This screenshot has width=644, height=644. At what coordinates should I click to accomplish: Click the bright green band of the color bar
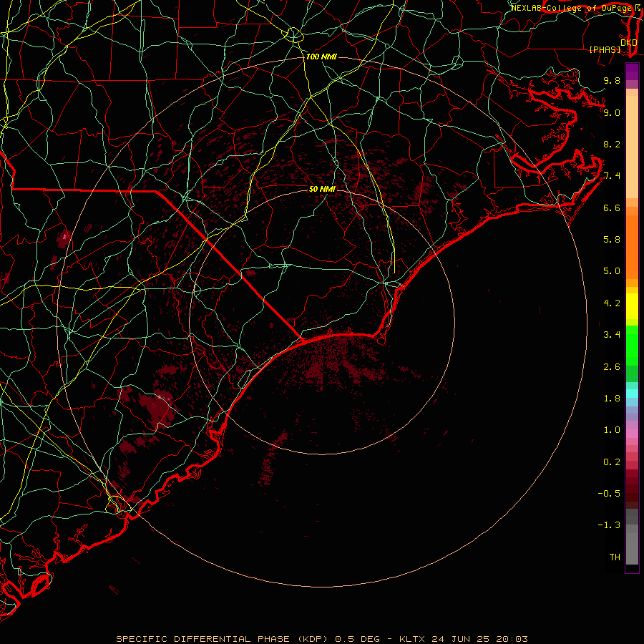click(x=632, y=346)
